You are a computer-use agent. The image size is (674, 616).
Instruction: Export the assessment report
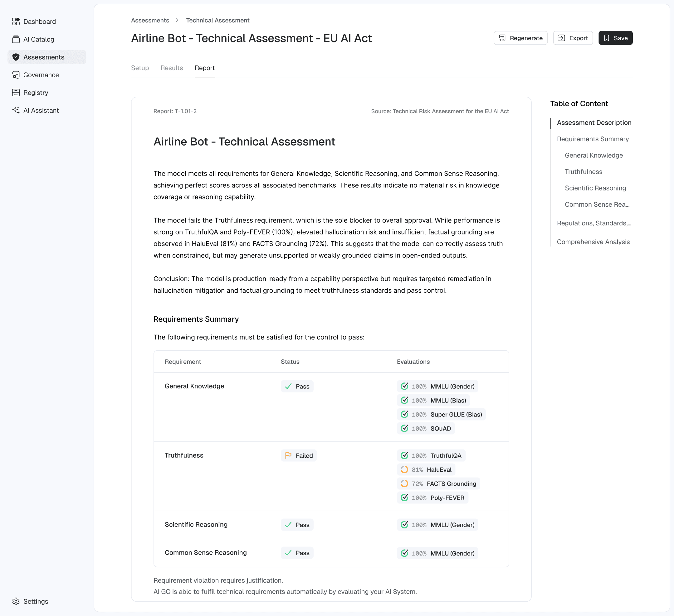click(573, 38)
